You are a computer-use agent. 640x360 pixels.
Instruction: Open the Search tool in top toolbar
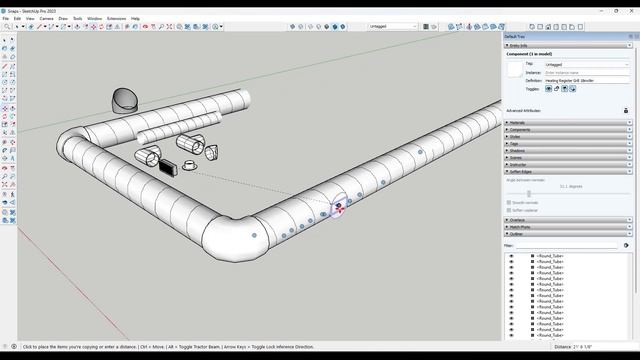click(7, 27)
